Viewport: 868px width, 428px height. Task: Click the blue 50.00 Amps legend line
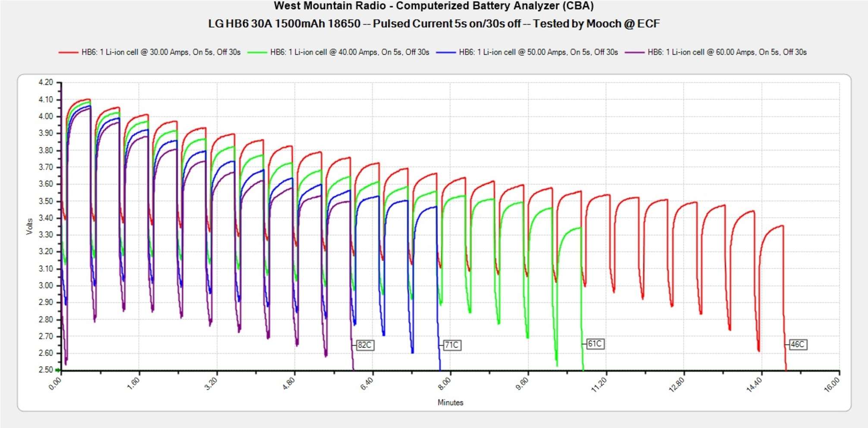(446, 52)
